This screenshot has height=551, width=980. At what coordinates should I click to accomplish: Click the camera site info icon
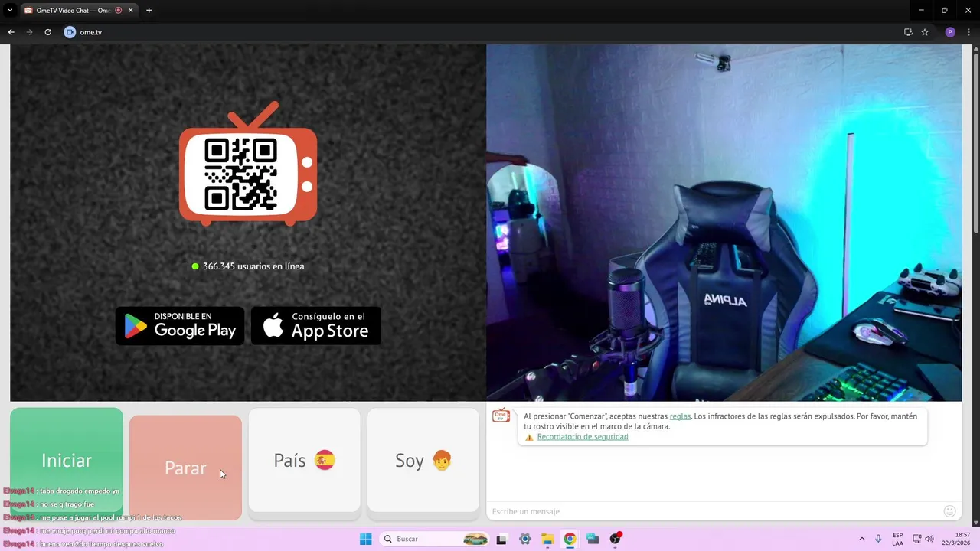[70, 32]
